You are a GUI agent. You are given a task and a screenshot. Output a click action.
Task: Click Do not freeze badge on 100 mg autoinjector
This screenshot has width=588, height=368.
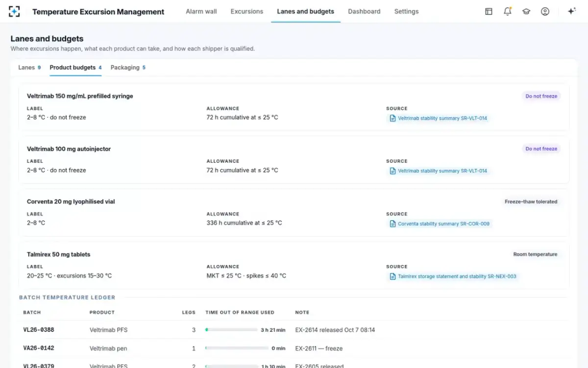[x=541, y=149]
